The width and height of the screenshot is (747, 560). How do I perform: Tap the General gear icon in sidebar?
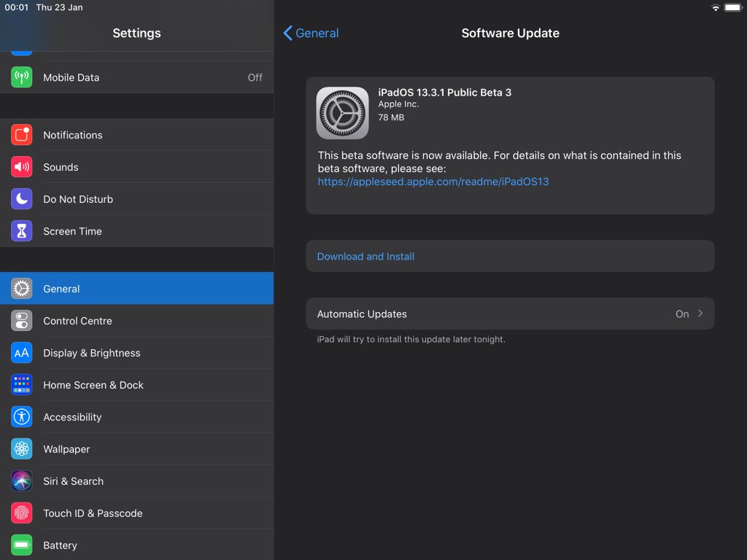coord(21,289)
